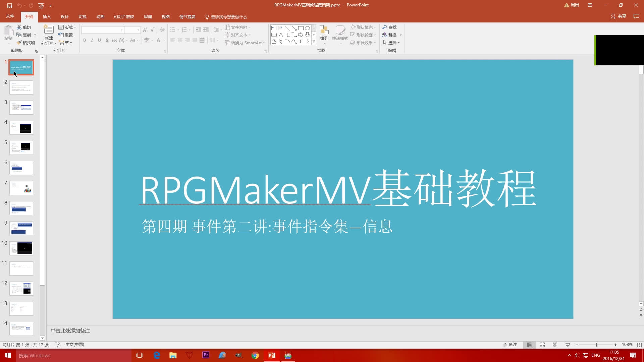
Task: Click 告诉我你想要做什么 search box
Action: coord(229,16)
